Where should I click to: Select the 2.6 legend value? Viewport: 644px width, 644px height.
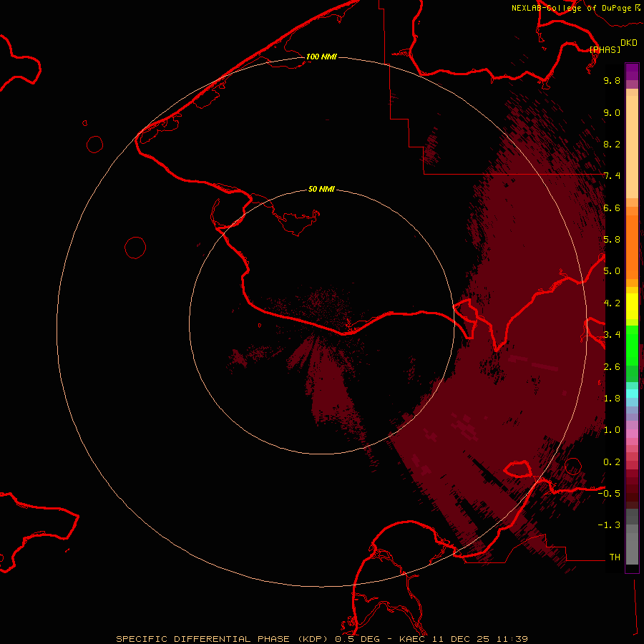coord(612,367)
